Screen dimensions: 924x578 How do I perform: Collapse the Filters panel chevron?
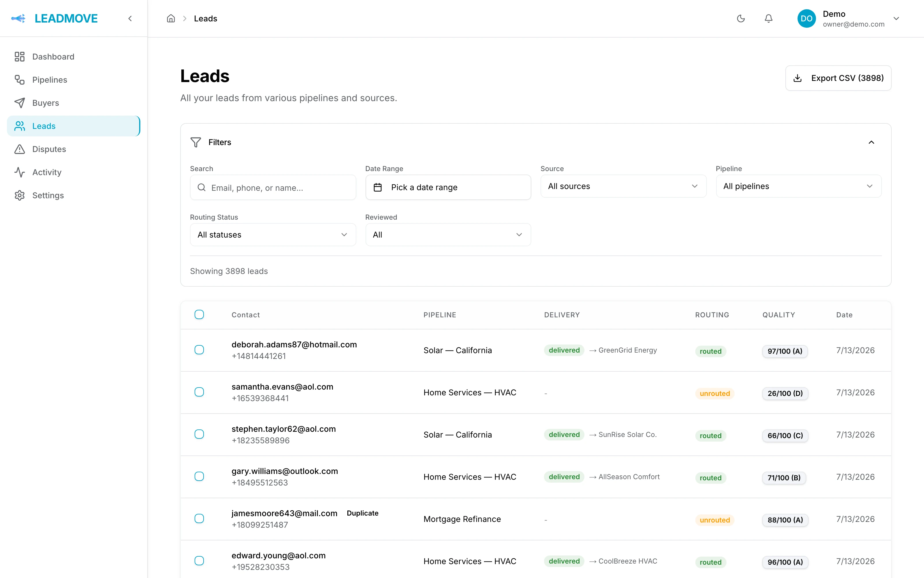click(x=871, y=142)
